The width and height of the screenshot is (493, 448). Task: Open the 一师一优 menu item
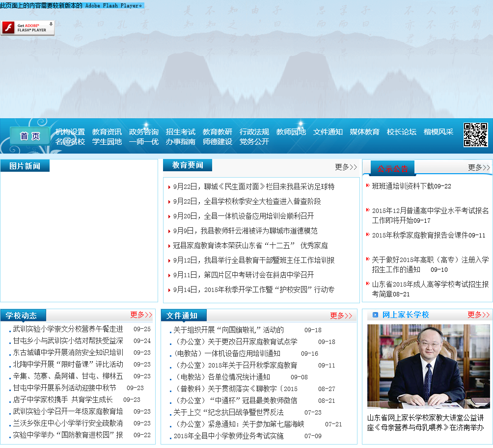click(x=144, y=142)
